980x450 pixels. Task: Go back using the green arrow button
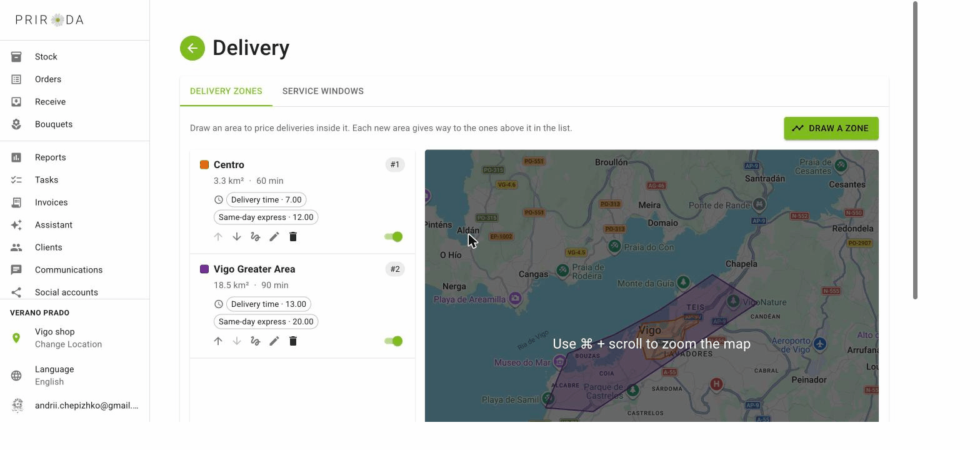pos(192,48)
